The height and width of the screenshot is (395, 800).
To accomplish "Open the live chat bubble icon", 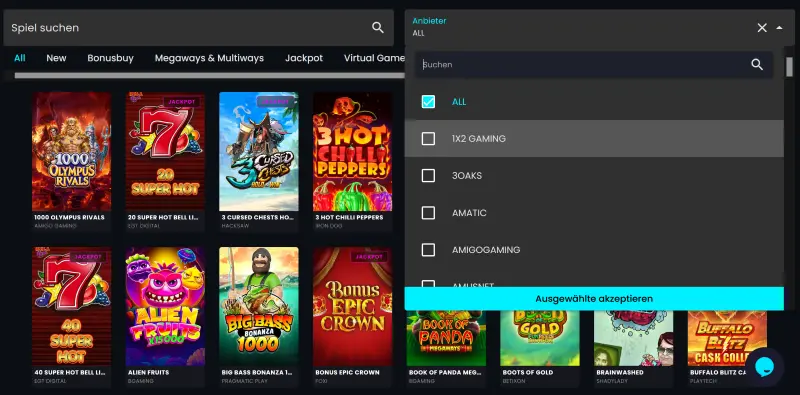I will pyautogui.click(x=764, y=366).
